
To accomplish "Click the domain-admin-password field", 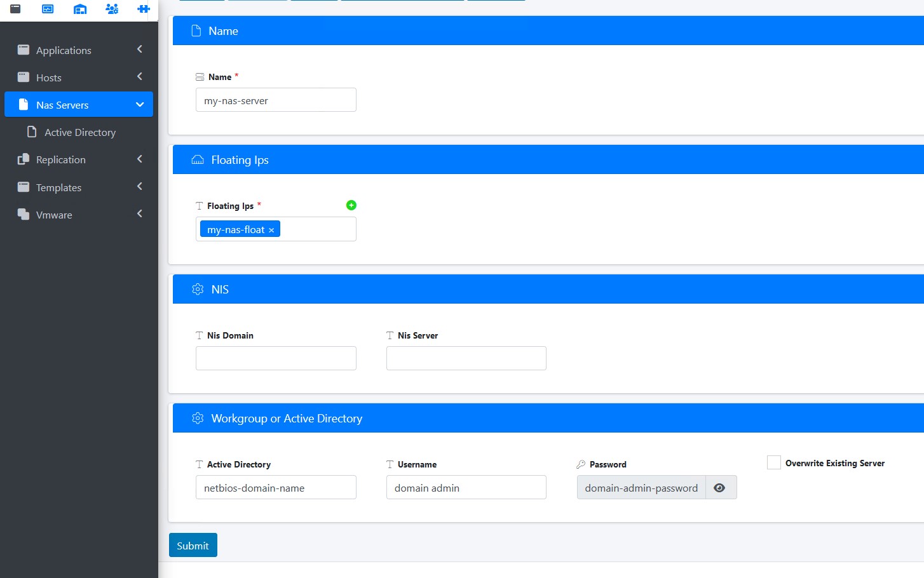I will [641, 487].
